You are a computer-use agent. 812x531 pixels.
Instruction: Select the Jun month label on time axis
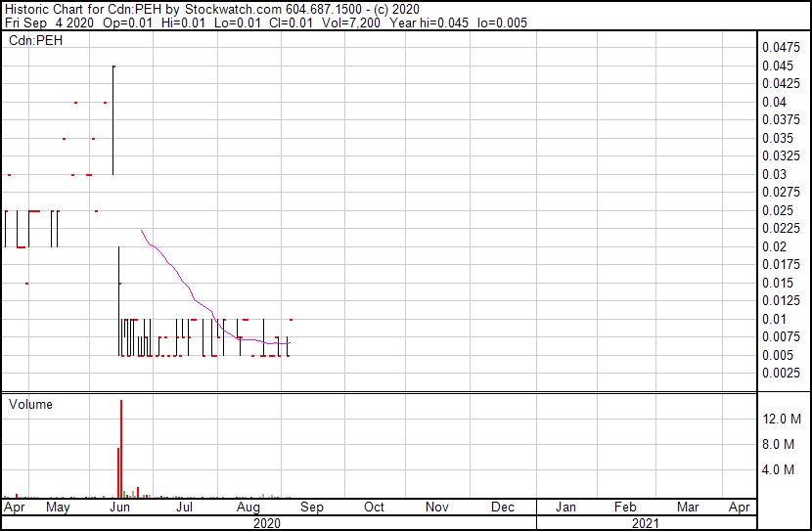tap(121, 508)
